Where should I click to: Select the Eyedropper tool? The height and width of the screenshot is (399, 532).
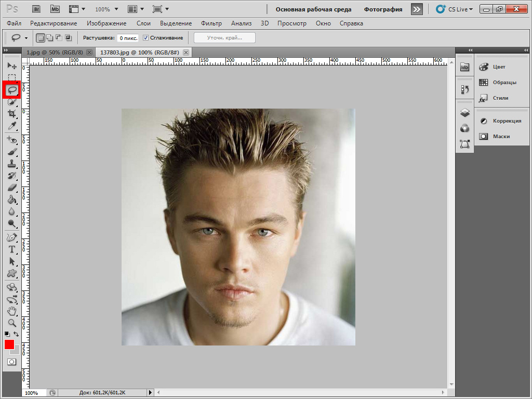[12, 126]
